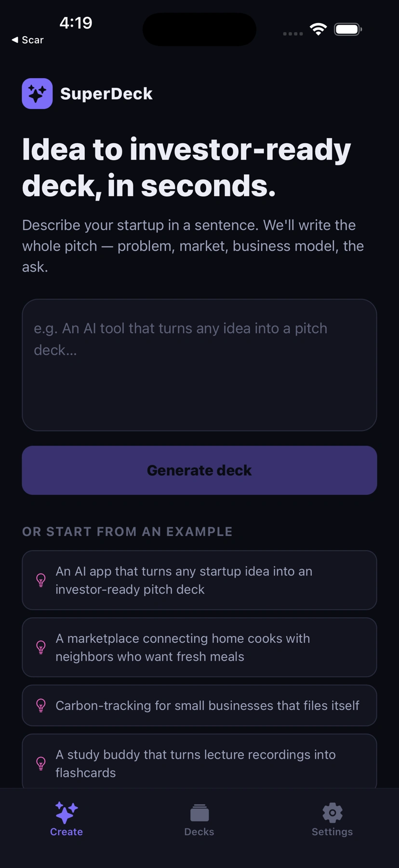This screenshot has height=868, width=399.
Task: Tap the lightbulb icon beside marketplace example
Action: coord(41,647)
